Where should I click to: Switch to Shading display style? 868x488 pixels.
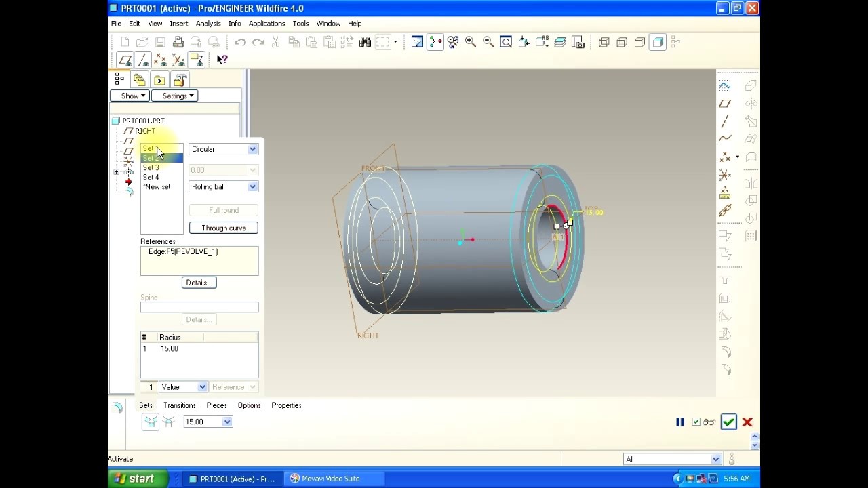[658, 42]
